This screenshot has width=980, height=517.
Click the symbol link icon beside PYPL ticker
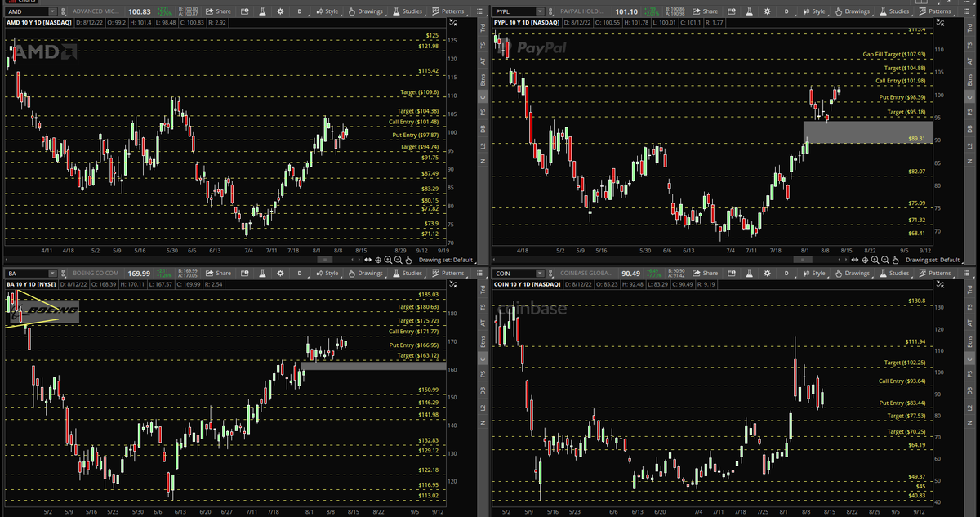550,11
